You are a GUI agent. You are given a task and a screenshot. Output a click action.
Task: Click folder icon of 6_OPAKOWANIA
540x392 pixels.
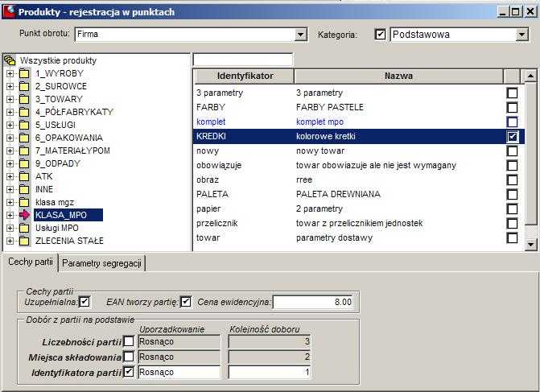[x=24, y=138]
